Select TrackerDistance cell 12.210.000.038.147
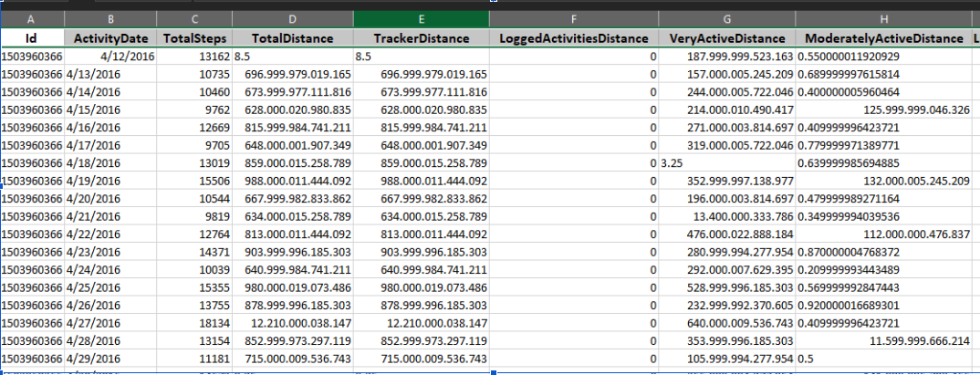 click(422, 323)
